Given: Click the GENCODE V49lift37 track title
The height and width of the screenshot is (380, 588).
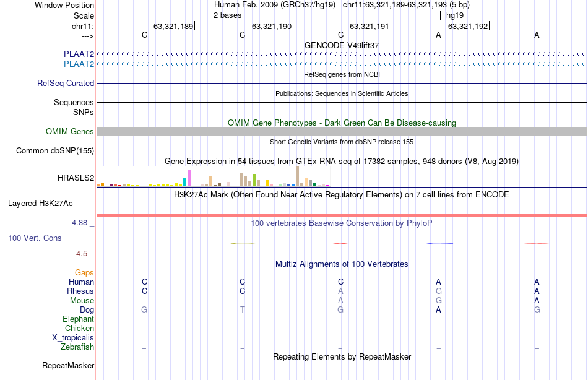Looking at the screenshot, I should (342, 45).
